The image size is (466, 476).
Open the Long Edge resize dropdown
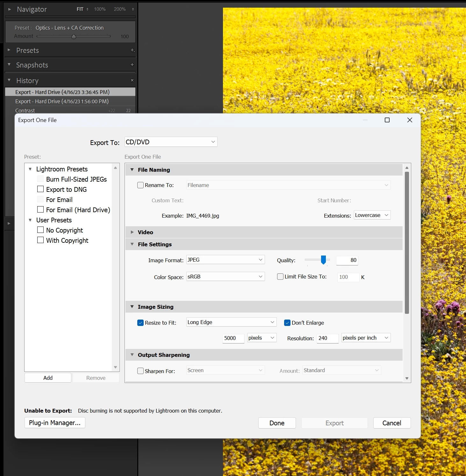pos(231,322)
